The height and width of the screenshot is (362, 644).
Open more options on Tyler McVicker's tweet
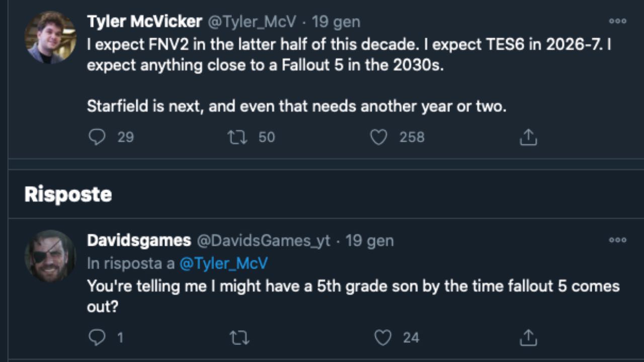pos(617,21)
